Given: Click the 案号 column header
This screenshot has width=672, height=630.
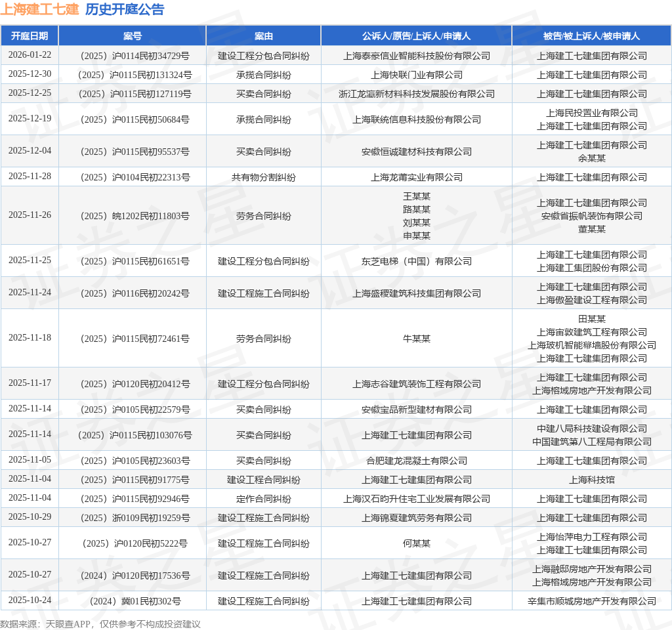Looking at the screenshot, I should click(x=133, y=36).
